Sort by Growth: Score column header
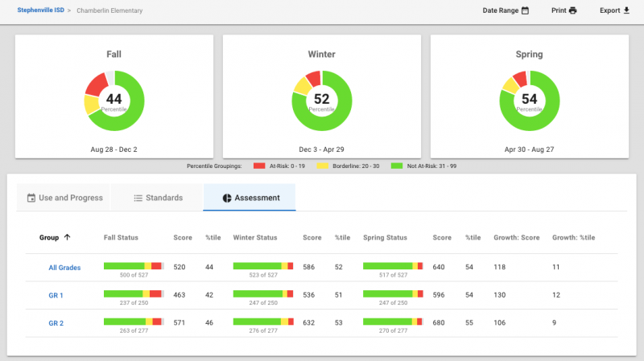644x361 pixels. pyautogui.click(x=516, y=237)
